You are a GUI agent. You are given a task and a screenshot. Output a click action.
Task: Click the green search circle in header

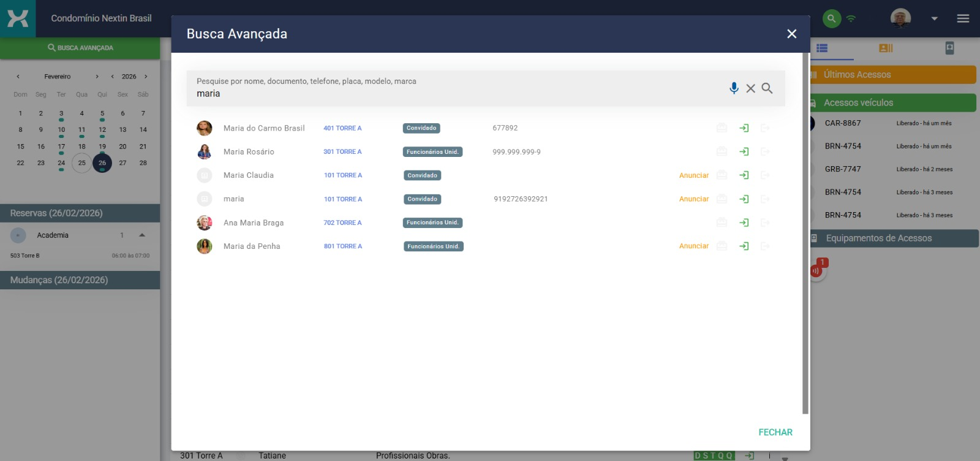tap(831, 18)
